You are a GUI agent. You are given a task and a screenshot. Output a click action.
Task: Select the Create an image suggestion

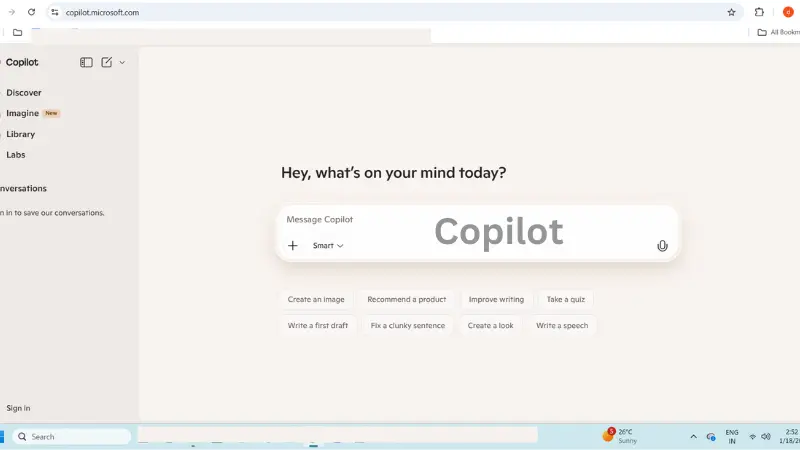[x=316, y=299]
